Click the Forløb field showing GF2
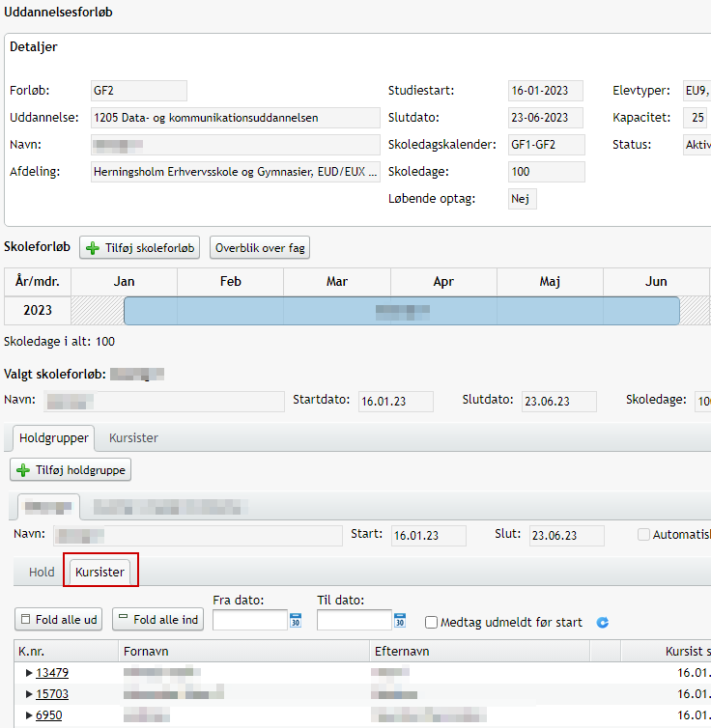 pos(139,91)
